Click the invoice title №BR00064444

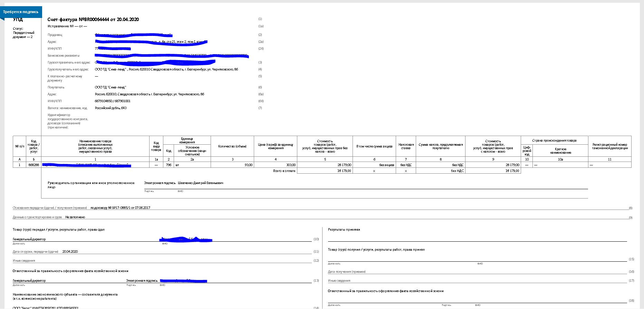pos(93,20)
